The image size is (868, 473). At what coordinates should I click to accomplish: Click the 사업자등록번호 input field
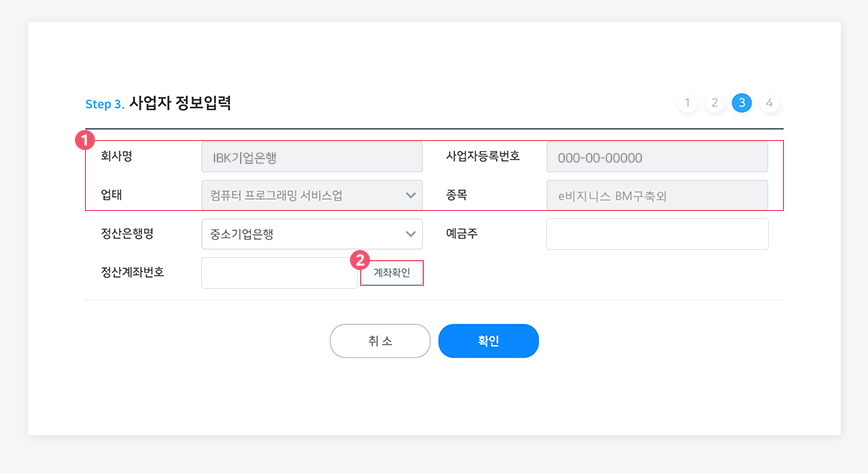coord(657,157)
